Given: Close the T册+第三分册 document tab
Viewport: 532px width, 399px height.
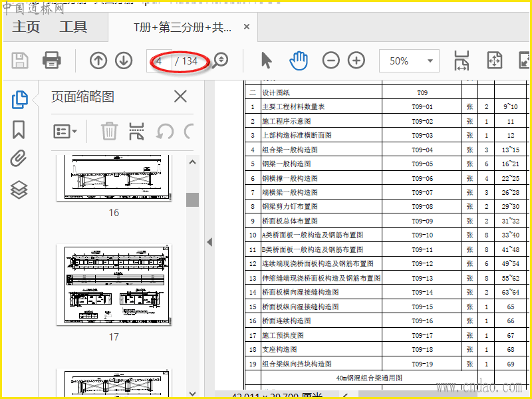Looking at the screenshot, I should click(x=247, y=27).
